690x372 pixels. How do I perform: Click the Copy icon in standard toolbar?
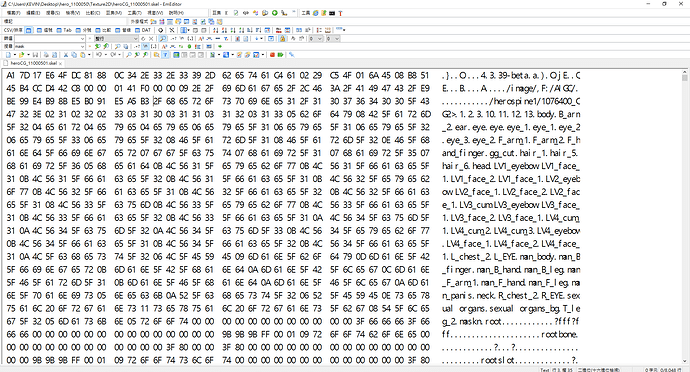[x=74, y=55]
